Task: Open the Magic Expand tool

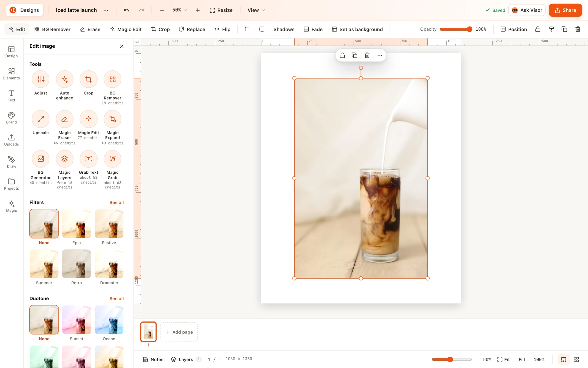Action: [113, 119]
